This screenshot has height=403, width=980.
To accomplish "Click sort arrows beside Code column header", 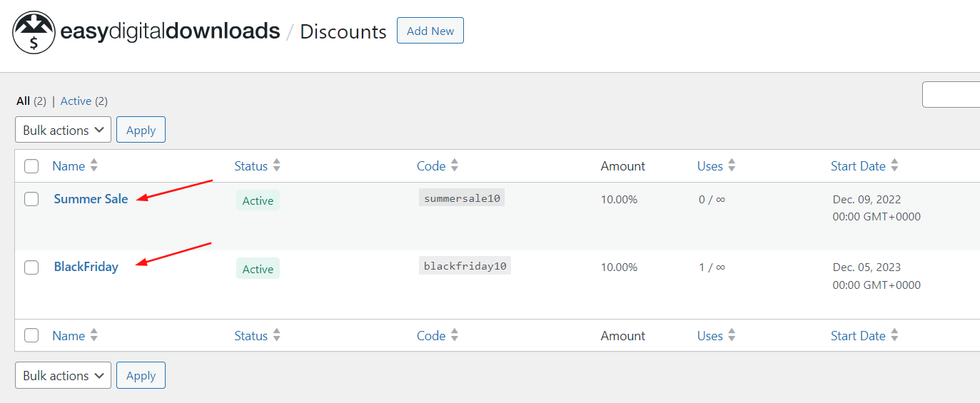I will point(454,165).
